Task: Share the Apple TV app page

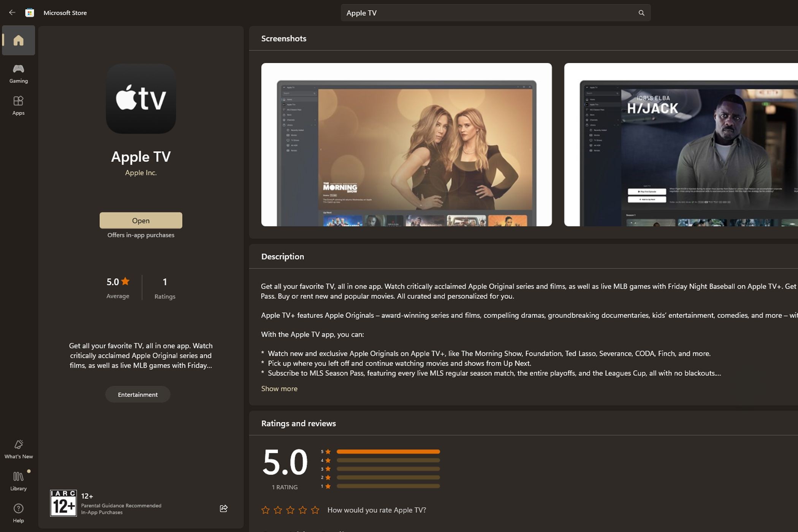Action: [223, 508]
